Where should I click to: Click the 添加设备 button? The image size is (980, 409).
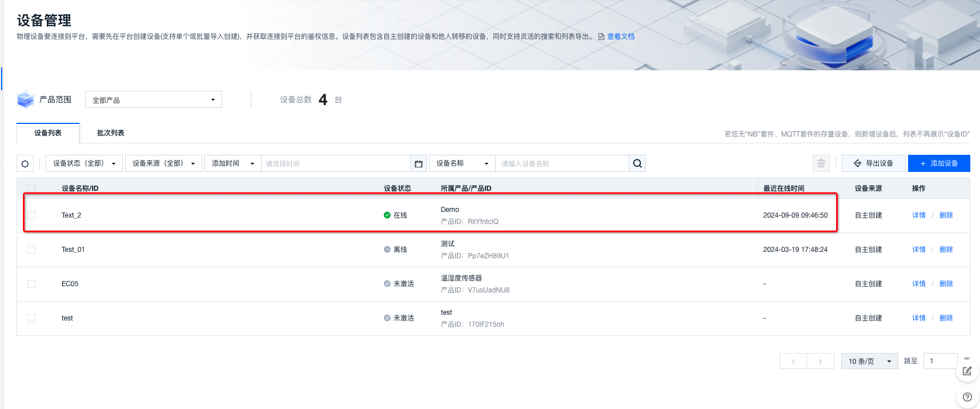pos(939,163)
